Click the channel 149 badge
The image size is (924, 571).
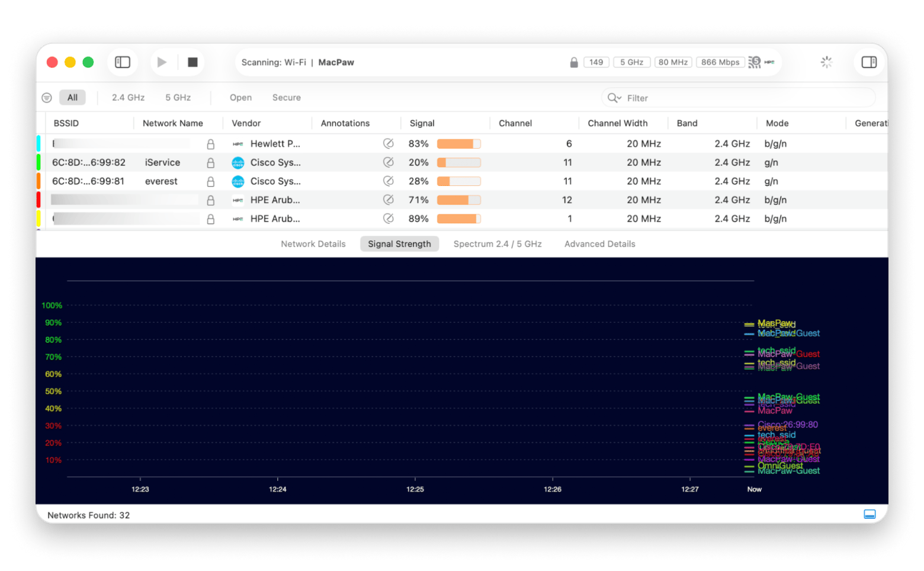pos(596,62)
